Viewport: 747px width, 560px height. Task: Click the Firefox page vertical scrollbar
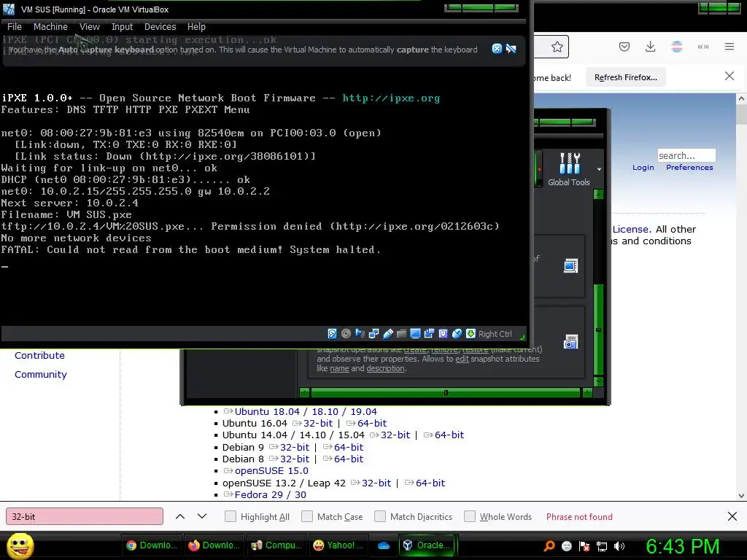[x=741, y=114]
